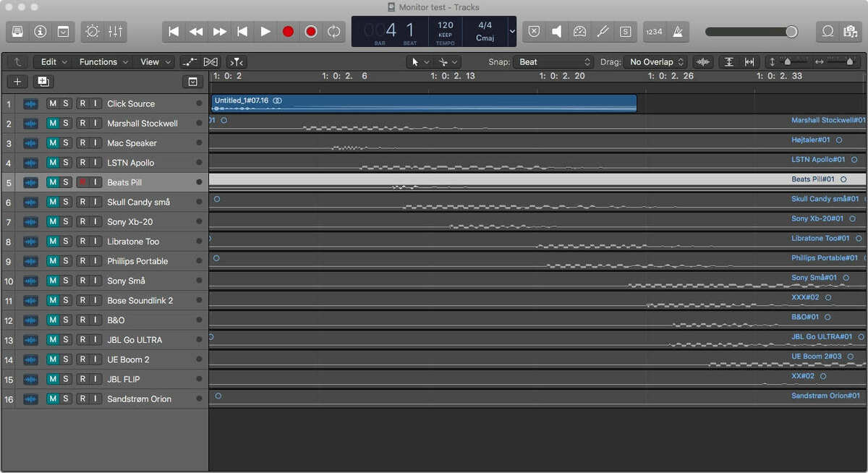Toggle the Solo S button in control bar
Image resolution: width=868 pixels, height=473 pixels.
[x=626, y=32]
